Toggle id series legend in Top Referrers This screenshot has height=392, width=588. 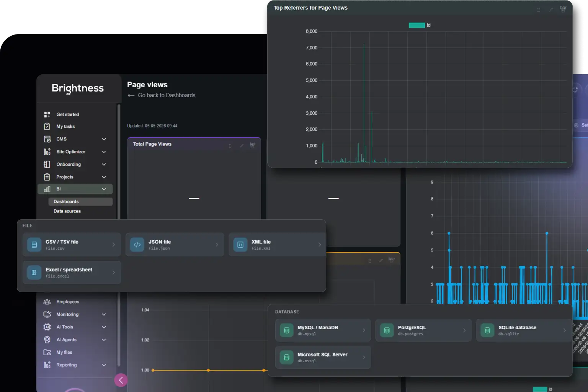click(x=420, y=25)
